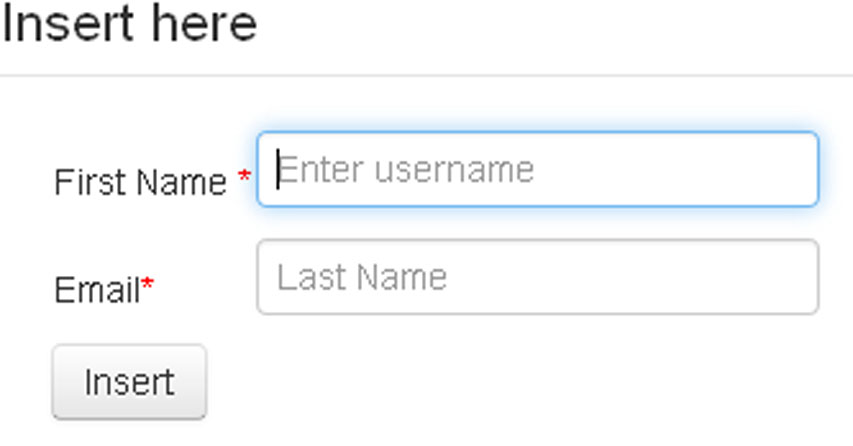
Task: Submit the form using Insert
Action: click(129, 382)
